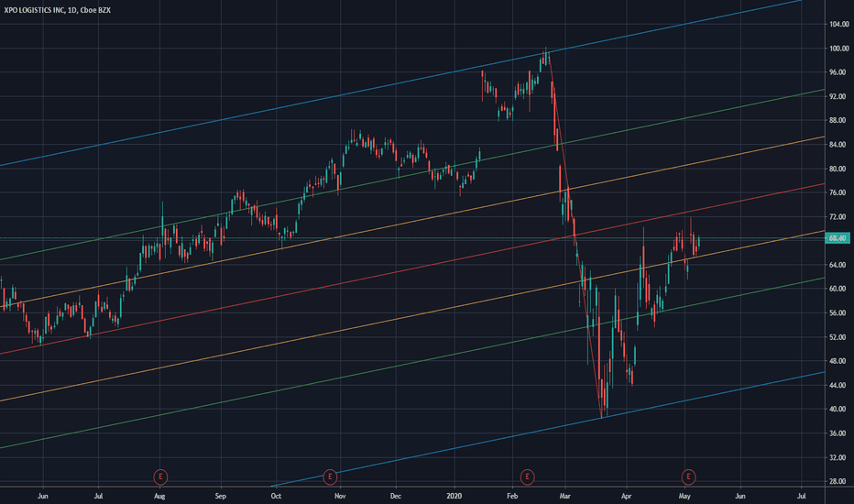Select the Dec time axis label
854x504 pixels.
pos(396,497)
